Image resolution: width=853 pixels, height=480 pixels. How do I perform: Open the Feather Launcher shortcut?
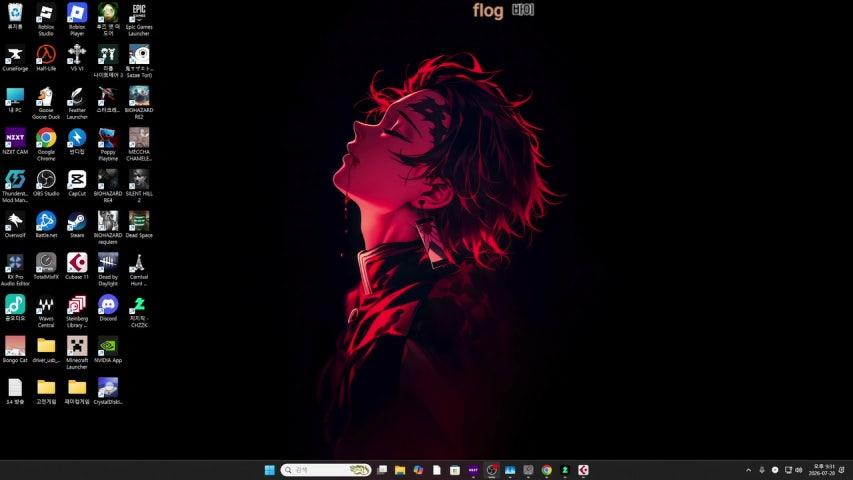tap(77, 103)
